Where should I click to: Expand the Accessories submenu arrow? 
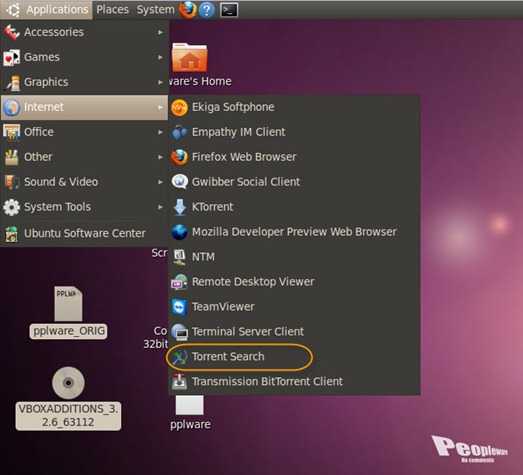[x=160, y=32]
